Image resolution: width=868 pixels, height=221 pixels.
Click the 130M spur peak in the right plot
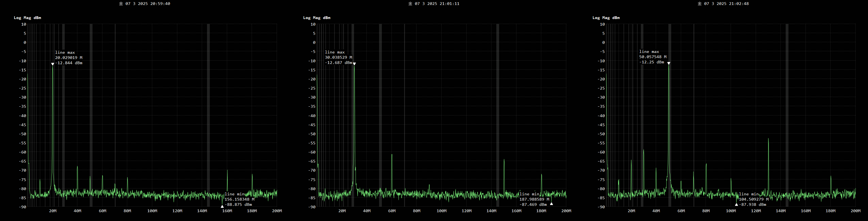[768, 139]
